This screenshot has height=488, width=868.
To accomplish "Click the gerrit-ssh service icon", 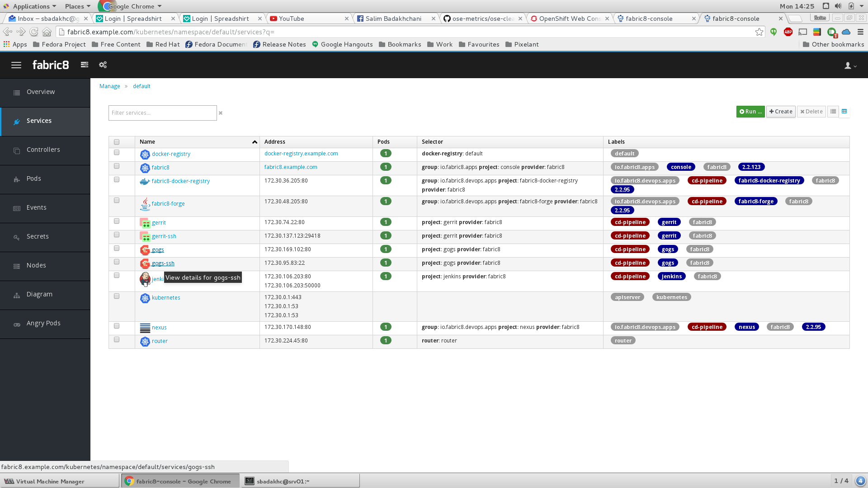I will (145, 237).
